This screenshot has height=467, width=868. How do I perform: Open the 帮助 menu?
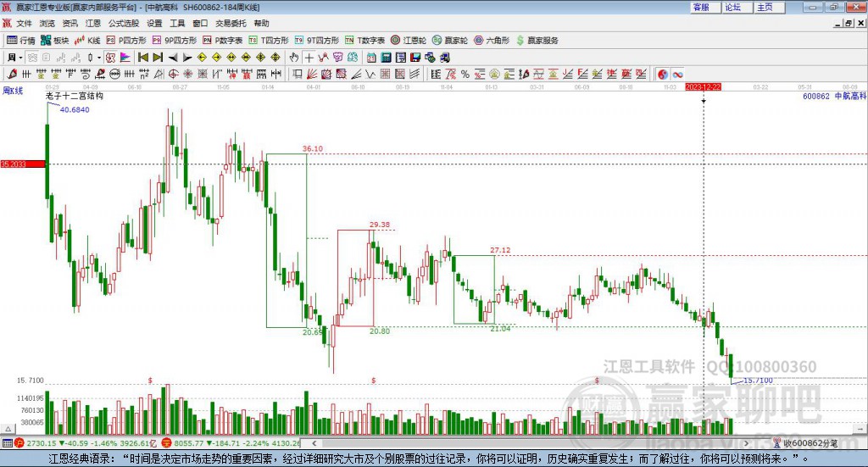[261, 23]
